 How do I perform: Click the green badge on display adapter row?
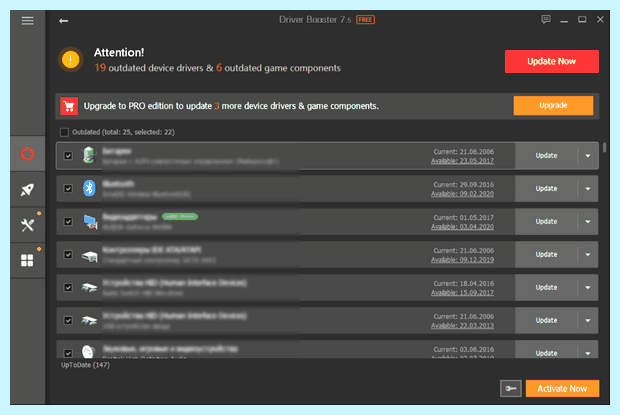(180, 217)
